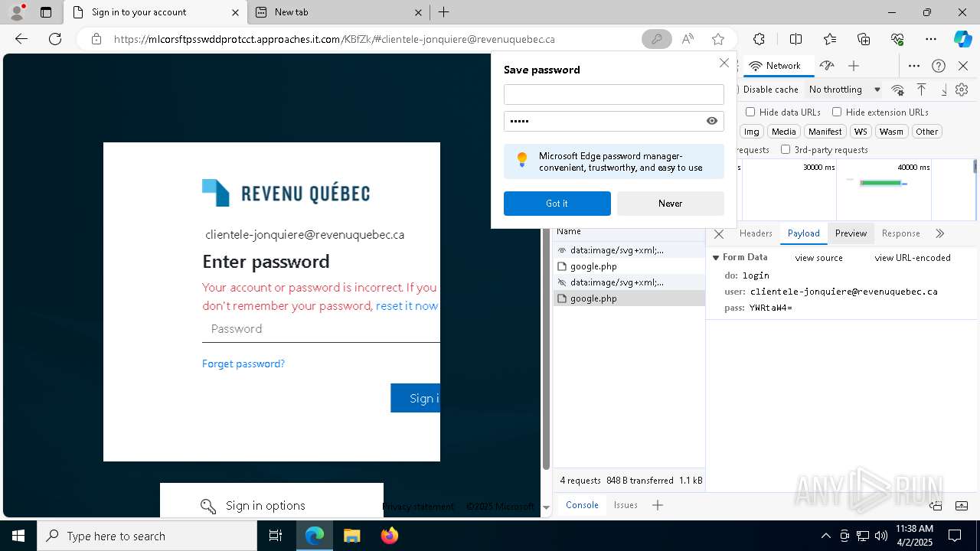The height and width of the screenshot is (551, 980).
Task: Reveal the saved password with the eye icon
Action: point(712,121)
